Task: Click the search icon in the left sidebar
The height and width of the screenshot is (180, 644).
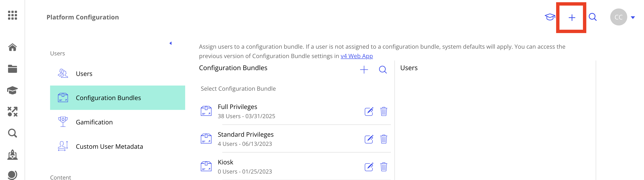Action: tap(13, 133)
